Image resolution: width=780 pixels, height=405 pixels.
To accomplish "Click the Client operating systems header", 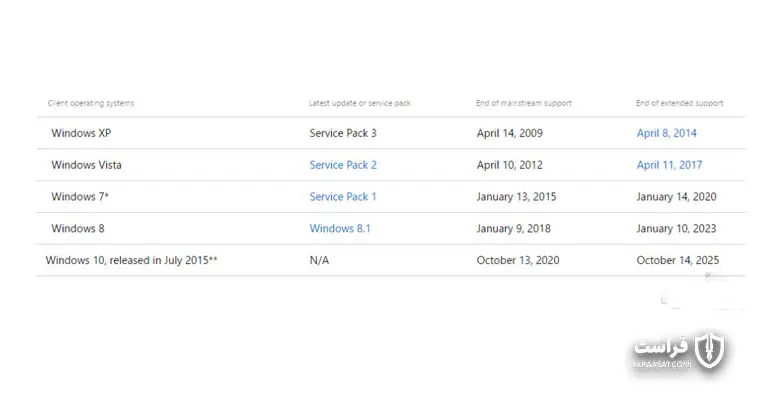I will (91, 103).
